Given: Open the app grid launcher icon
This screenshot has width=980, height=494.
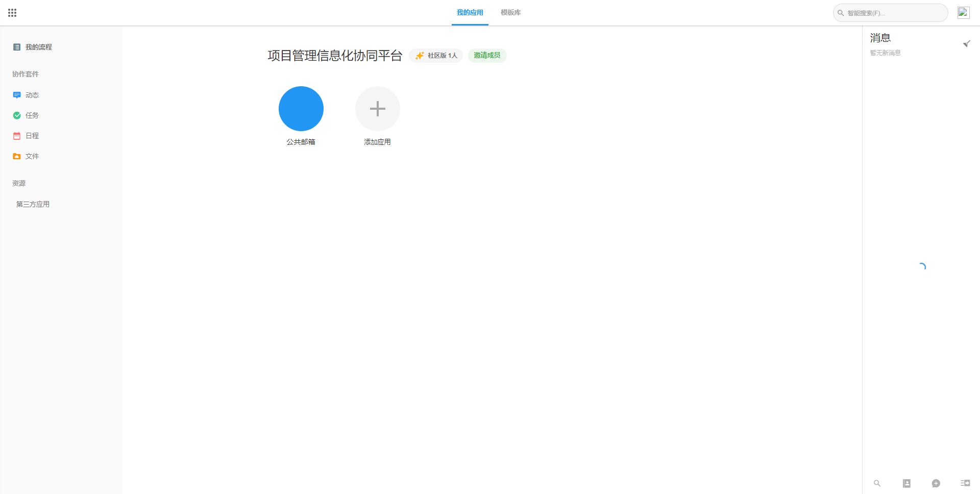Looking at the screenshot, I should (x=12, y=13).
